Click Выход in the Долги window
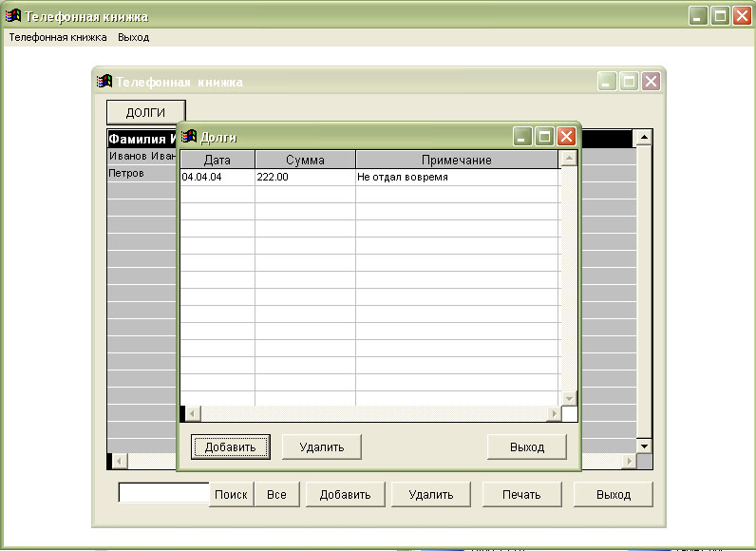The image size is (756, 551). pyautogui.click(x=527, y=446)
